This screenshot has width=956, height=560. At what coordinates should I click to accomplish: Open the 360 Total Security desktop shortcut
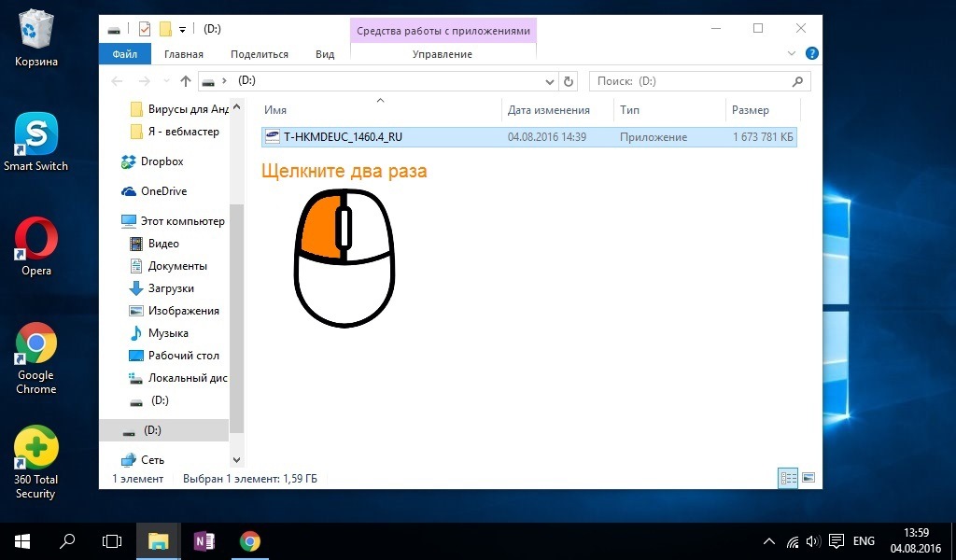(36, 463)
